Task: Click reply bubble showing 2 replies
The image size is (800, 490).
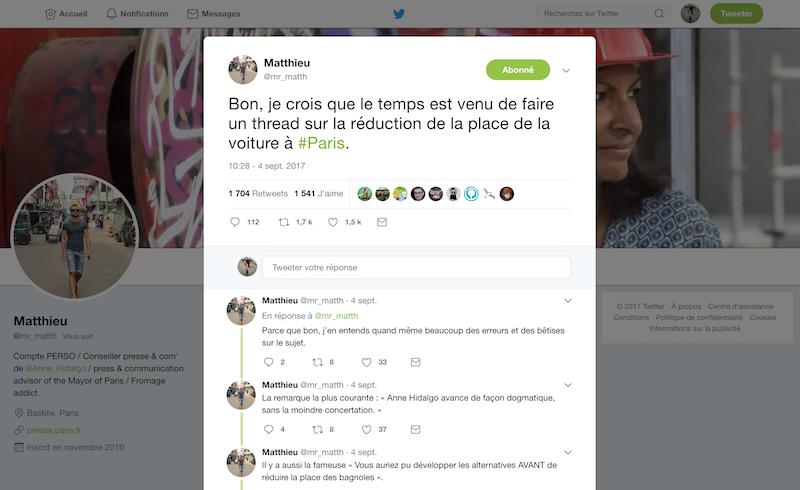Action: click(x=268, y=362)
